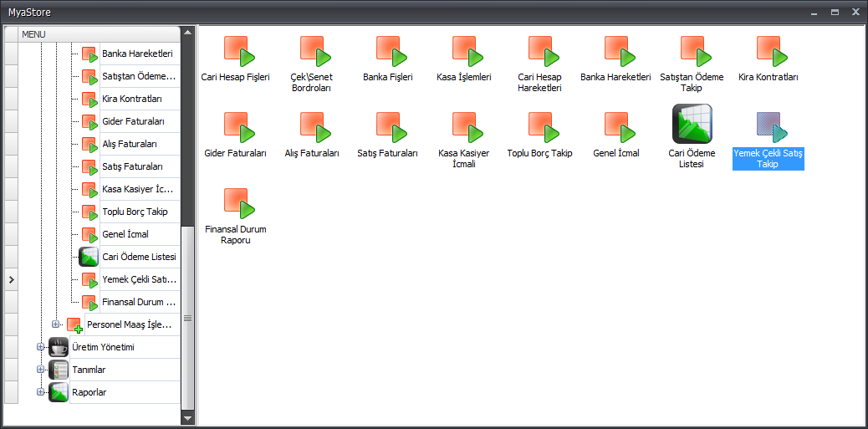Open Cari Hesap Hareketleri icon
868x429 pixels.
[544, 51]
